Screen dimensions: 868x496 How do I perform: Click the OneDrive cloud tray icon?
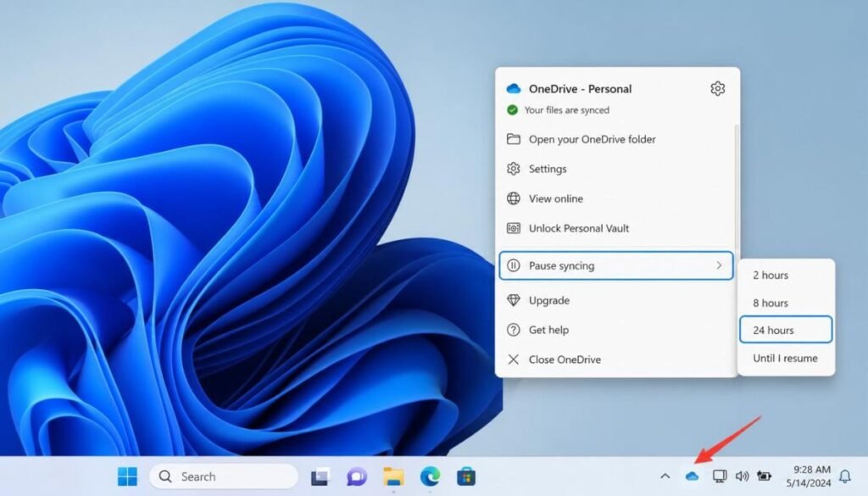pos(692,476)
